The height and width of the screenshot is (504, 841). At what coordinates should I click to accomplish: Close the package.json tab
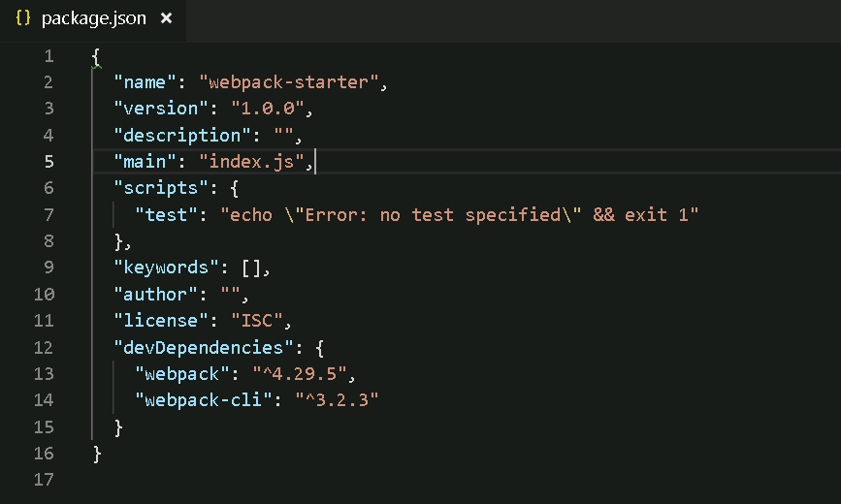[167, 18]
